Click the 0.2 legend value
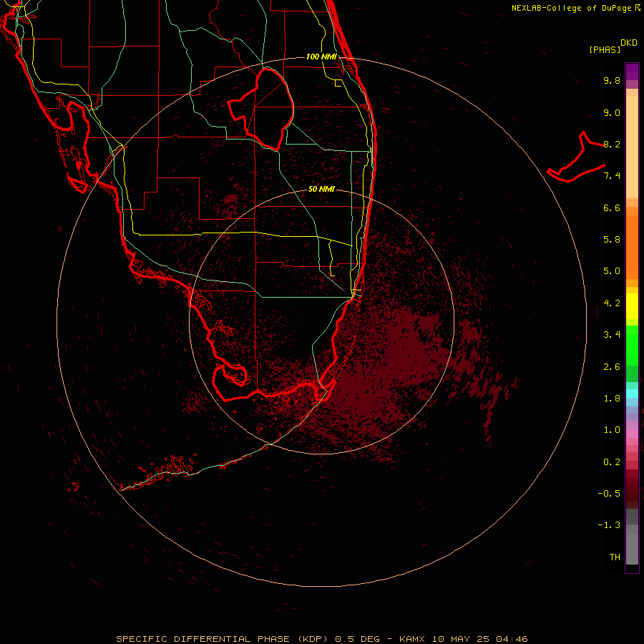The image size is (644, 644). click(612, 462)
